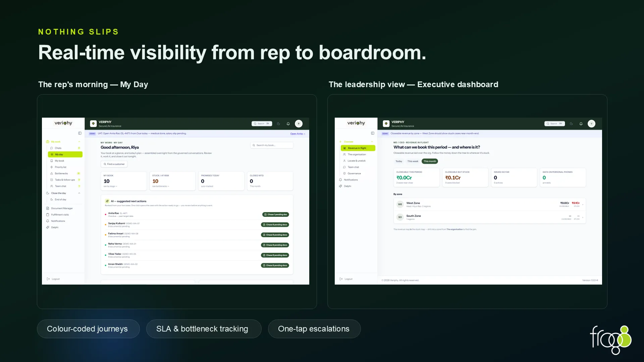Click Chase 1 pending doc for Anita Rao
This screenshot has height=362, width=644.
point(276,215)
